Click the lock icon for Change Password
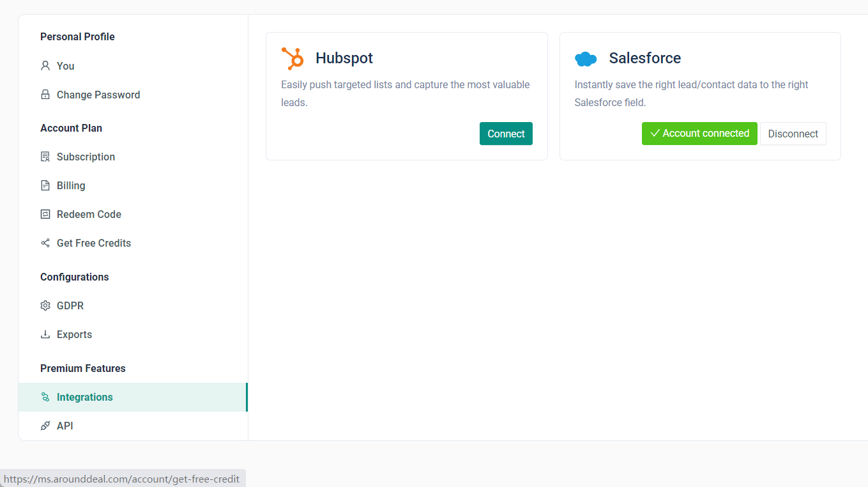This screenshot has height=487, width=868. pos(45,95)
